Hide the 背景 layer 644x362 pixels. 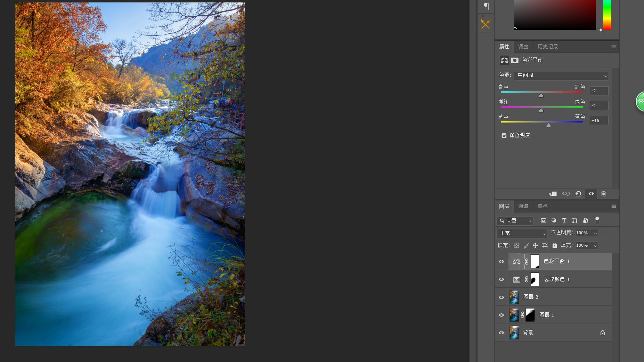tap(502, 333)
